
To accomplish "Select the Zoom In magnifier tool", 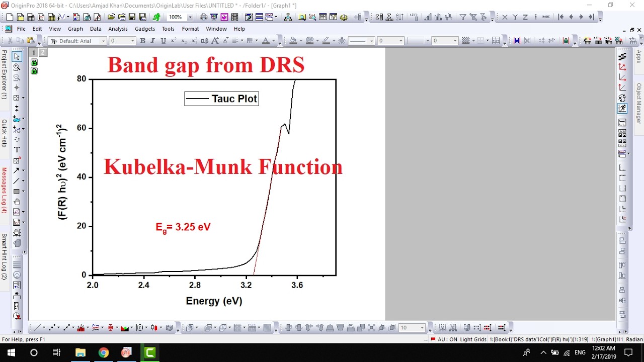I will tap(17, 67).
